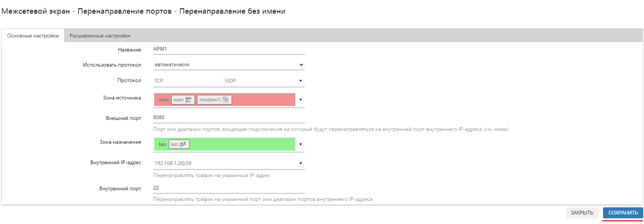Click the network icon inside the wan badge
The width and height of the screenshot is (644, 224).
188,99
